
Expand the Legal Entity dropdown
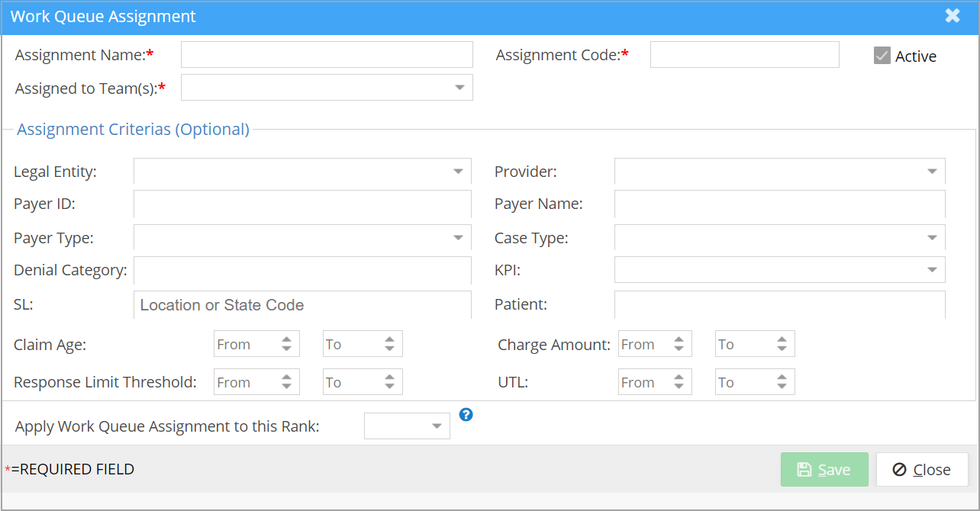click(x=458, y=172)
